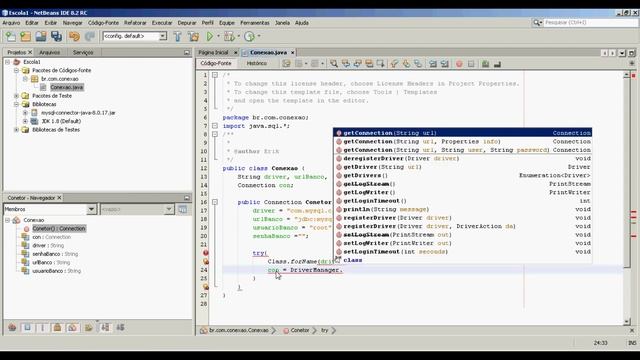Select the Código-Fonte view button
The image size is (640, 360).
pyautogui.click(x=216, y=63)
